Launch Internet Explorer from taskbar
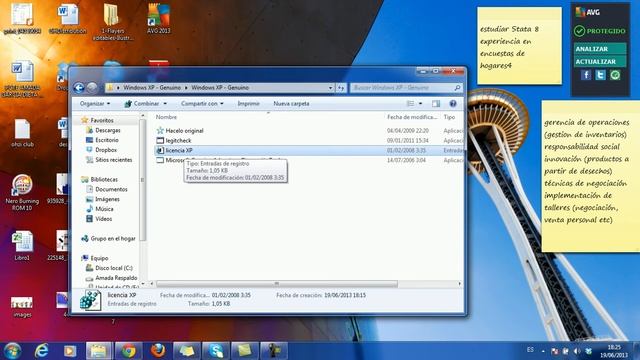The width and height of the screenshot is (640, 360). (41, 351)
